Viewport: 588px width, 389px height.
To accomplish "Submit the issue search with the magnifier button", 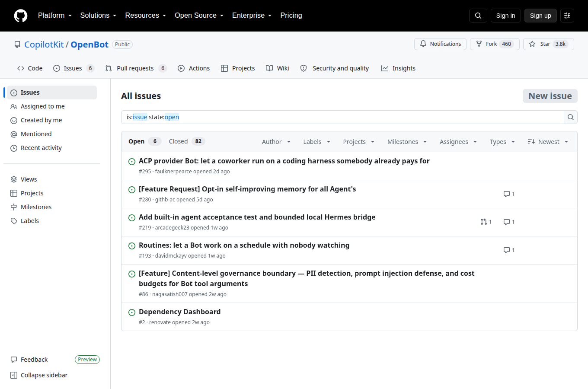I will point(571,117).
